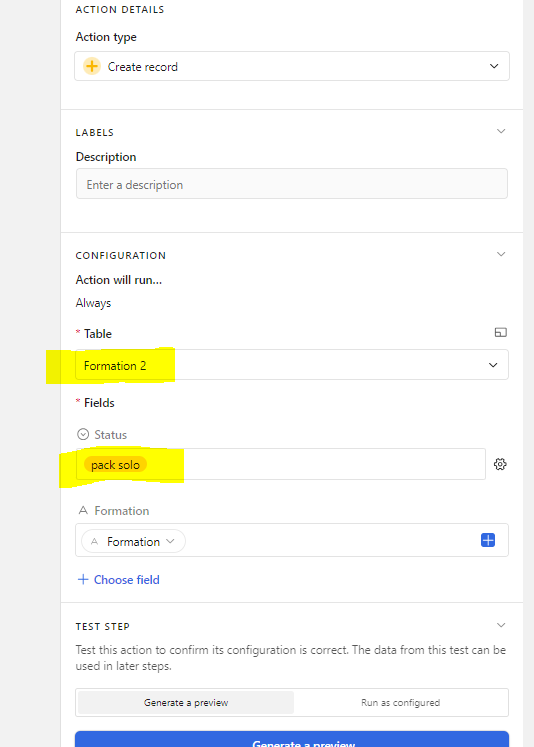Click inside the Formation field value box

click(x=292, y=540)
